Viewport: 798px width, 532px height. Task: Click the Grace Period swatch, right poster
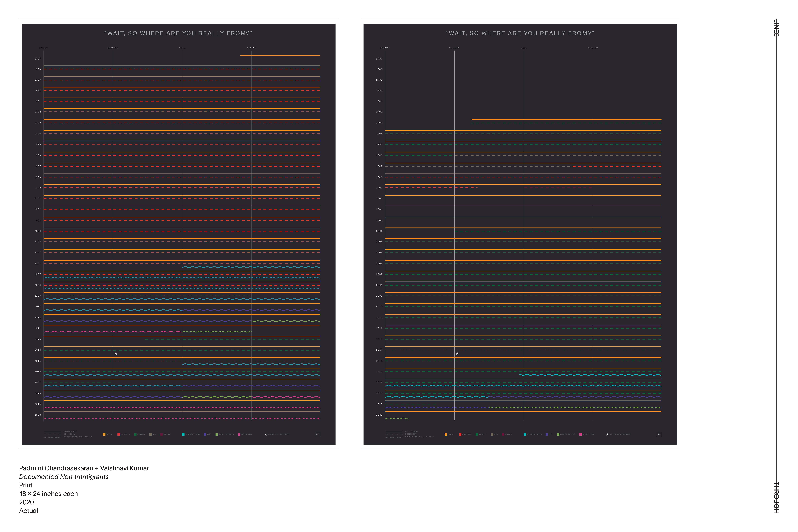click(x=558, y=434)
